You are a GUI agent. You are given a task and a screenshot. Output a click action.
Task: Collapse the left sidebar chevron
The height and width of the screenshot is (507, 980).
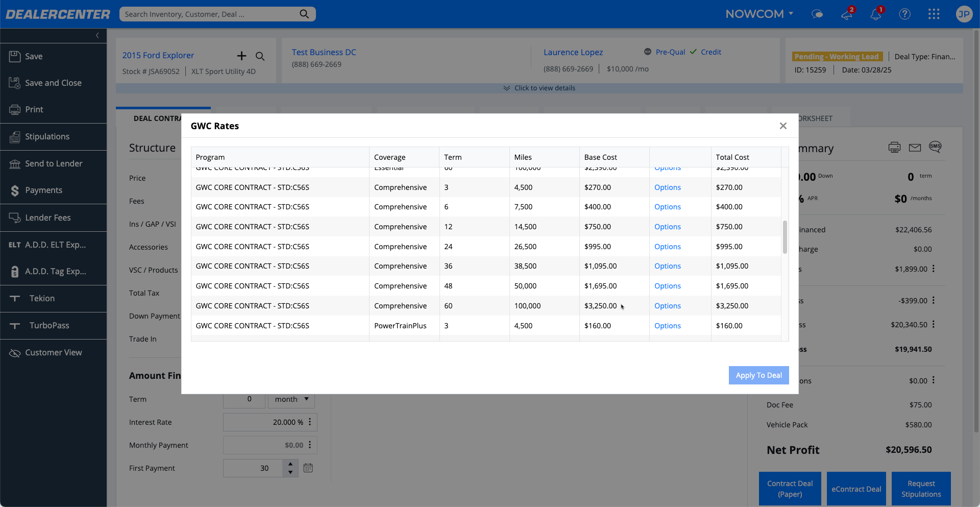97,35
